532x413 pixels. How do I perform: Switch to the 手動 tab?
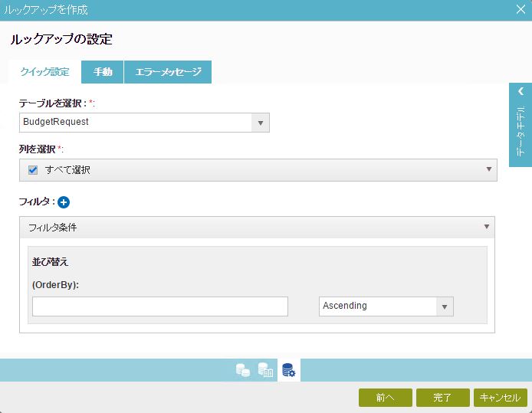tap(103, 72)
